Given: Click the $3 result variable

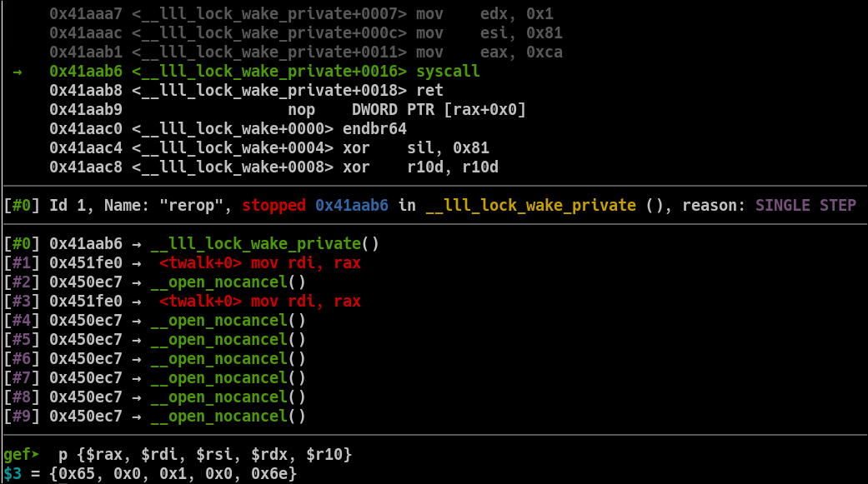Looking at the screenshot, I should [13, 474].
